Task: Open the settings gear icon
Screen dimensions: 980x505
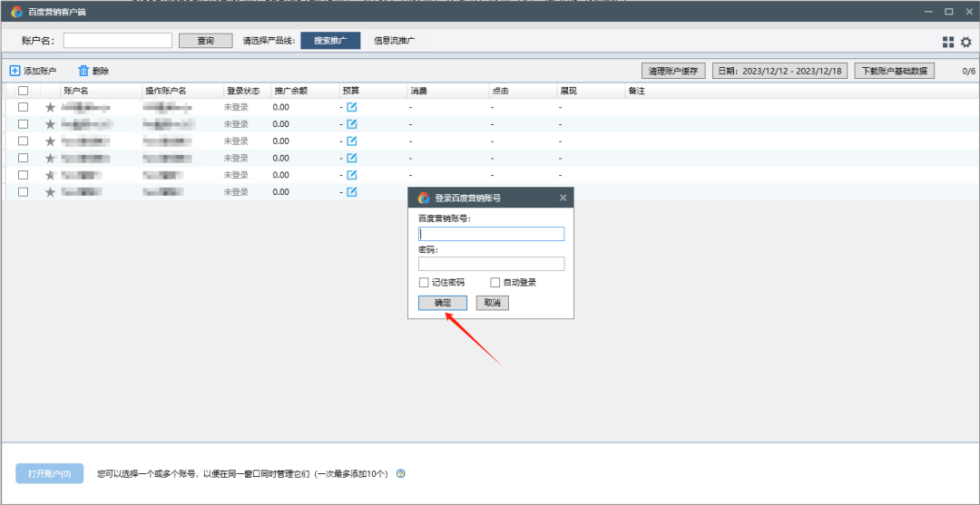Action: pos(966,42)
